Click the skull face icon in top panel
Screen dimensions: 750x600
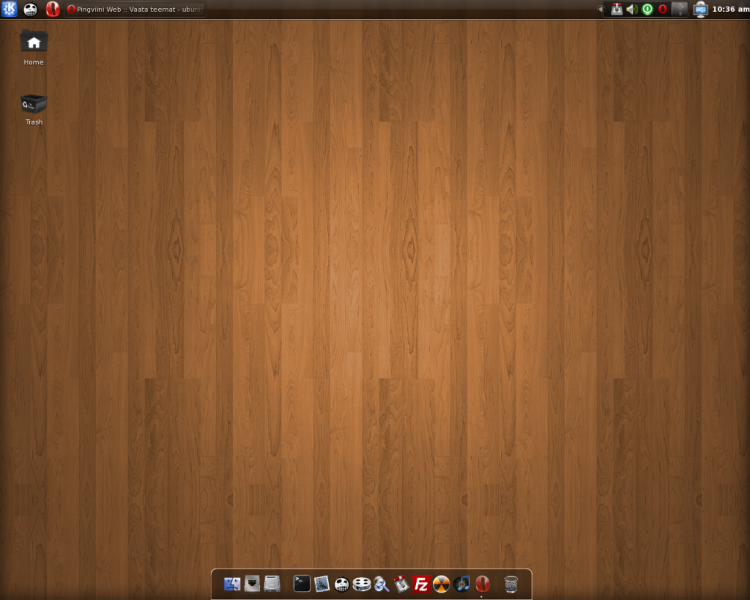tap(30, 9)
